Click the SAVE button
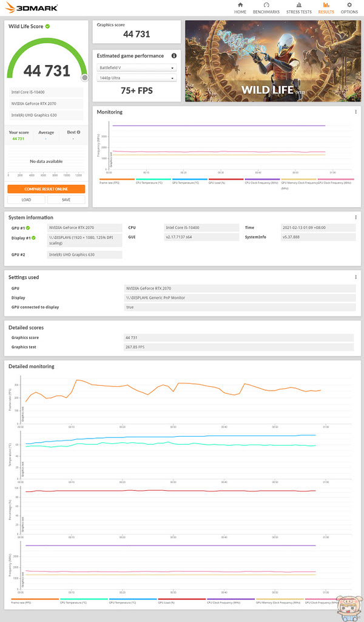Viewport: 364px width, 622px height. [66, 199]
